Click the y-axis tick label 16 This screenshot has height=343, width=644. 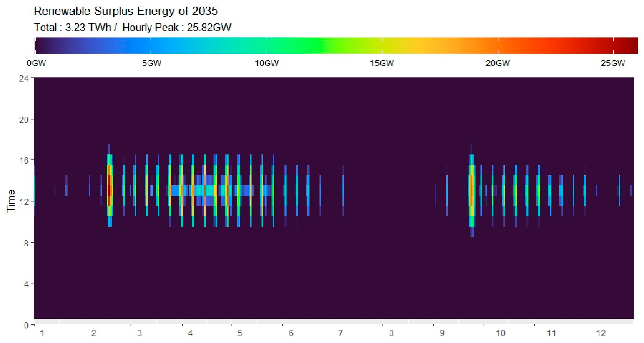[x=24, y=161]
